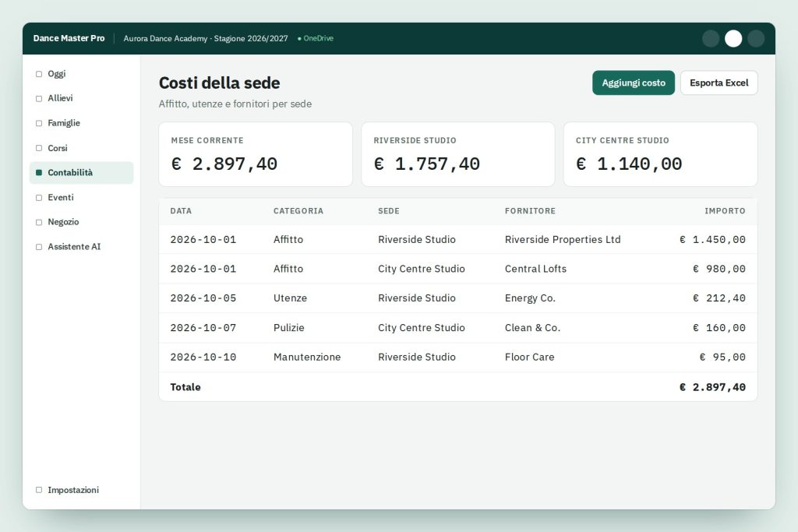Select the Central Lofts supplier cell

click(x=535, y=269)
